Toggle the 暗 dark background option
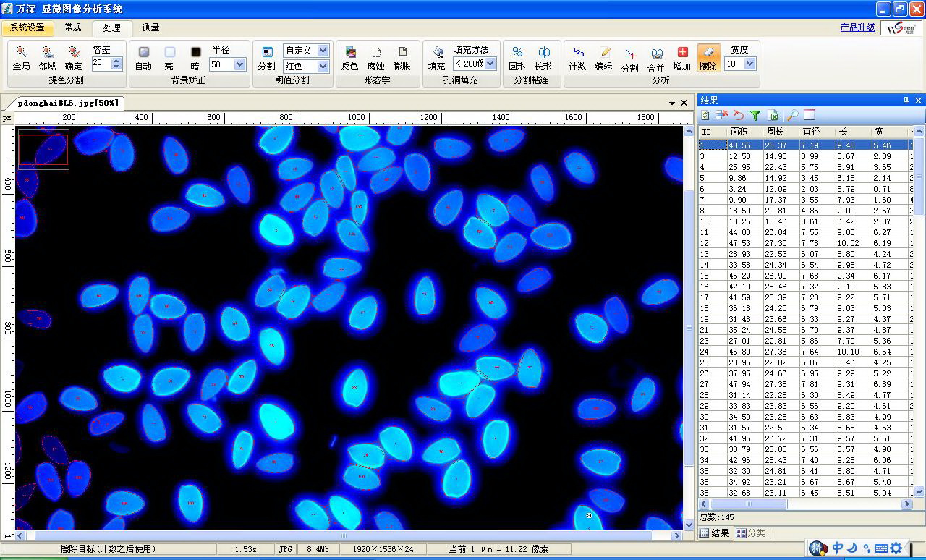The width and height of the screenshot is (926, 560). pyautogui.click(x=195, y=58)
